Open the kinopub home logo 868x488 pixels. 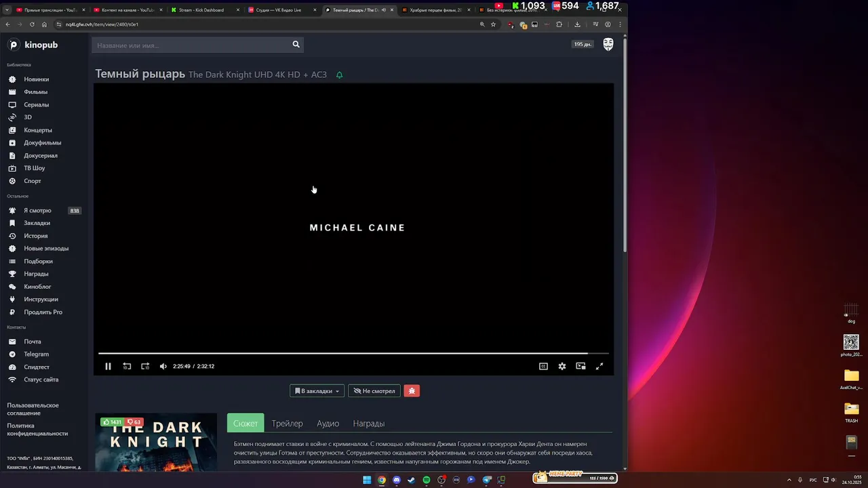coord(33,45)
